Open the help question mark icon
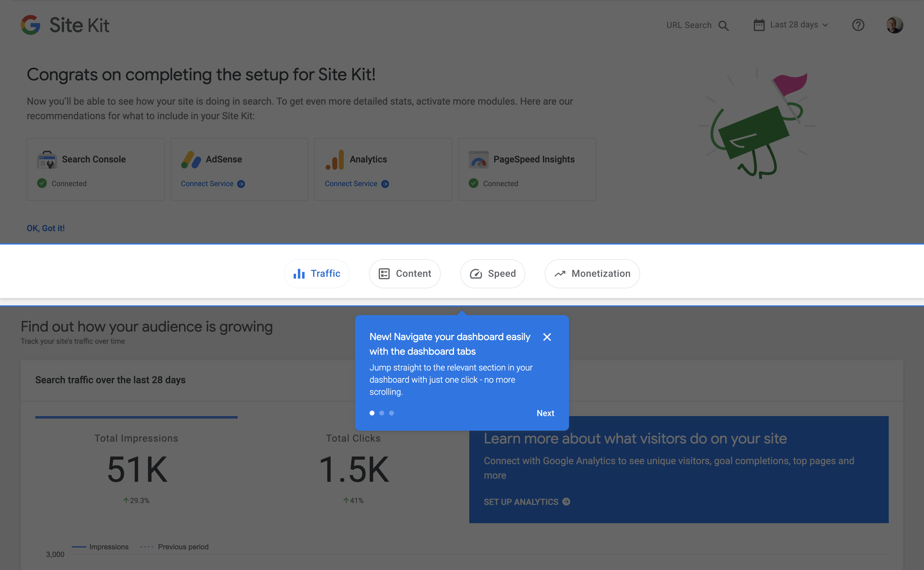Viewport: 924px width, 570px height. (x=858, y=25)
